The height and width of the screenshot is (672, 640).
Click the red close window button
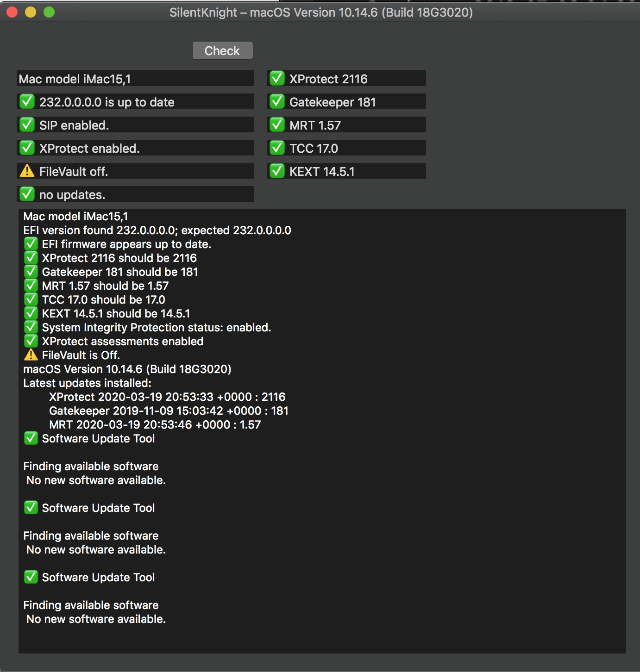(x=12, y=12)
